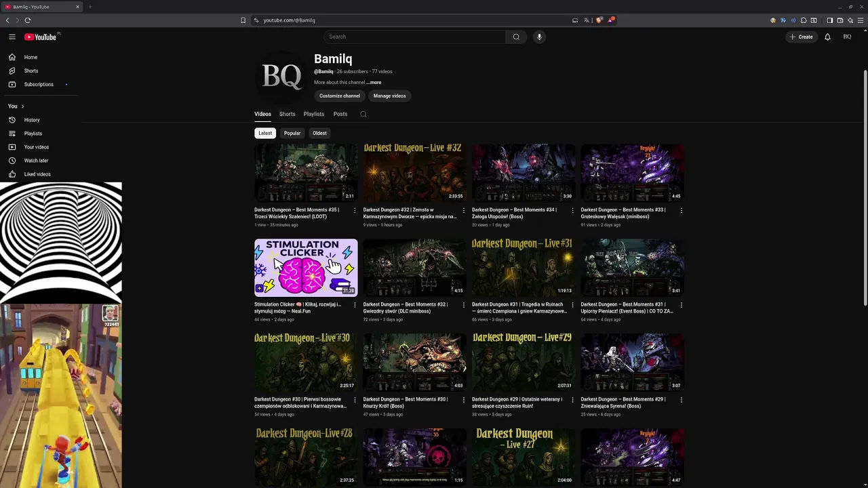The width and height of the screenshot is (868, 488).
Task: Click the Home icon in sidebar
Action: tap(12, 57)
